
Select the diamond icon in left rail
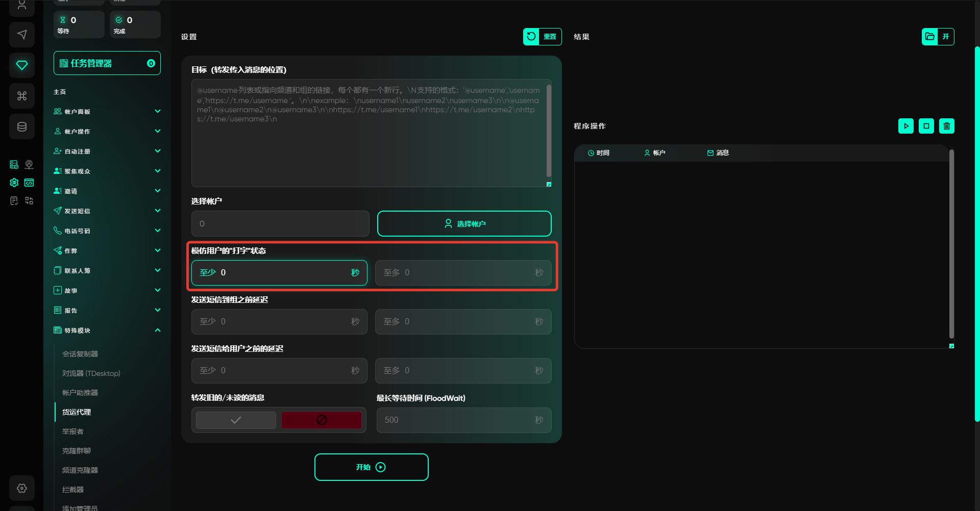tap(22, 65)
